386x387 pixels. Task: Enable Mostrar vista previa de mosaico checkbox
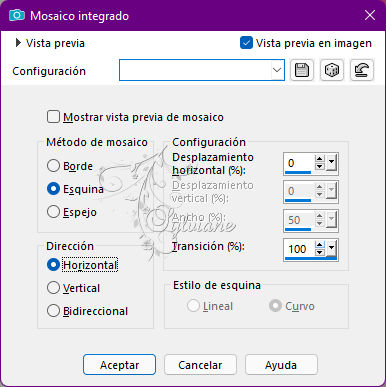tap(53, 117)
